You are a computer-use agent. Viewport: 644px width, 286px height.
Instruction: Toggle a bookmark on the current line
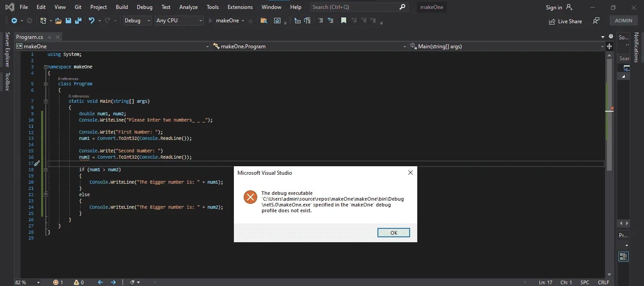click(x=343, y=21)
